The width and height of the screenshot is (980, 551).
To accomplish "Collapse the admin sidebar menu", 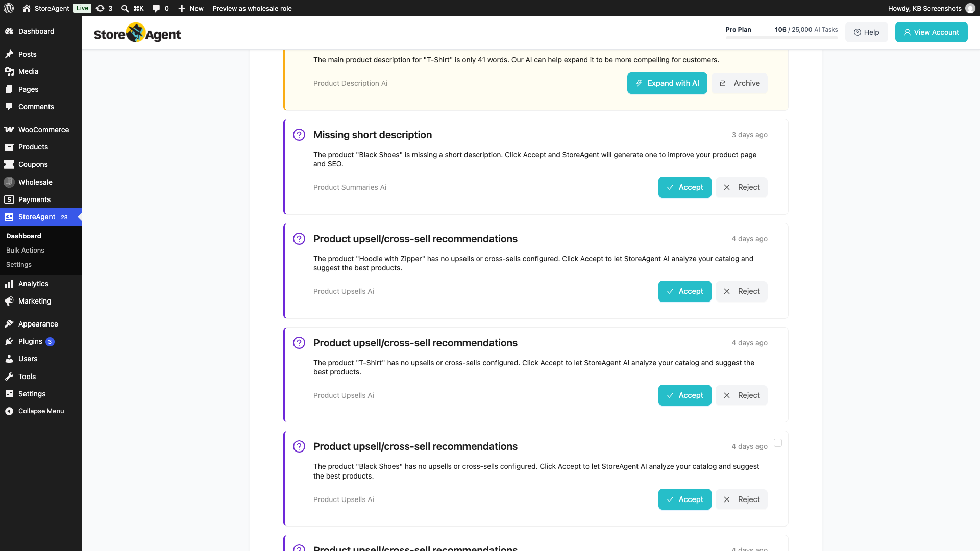I will point(41,411).
